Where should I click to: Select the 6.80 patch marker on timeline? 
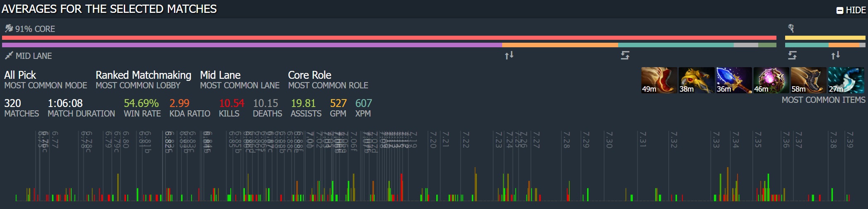[126, 140]
